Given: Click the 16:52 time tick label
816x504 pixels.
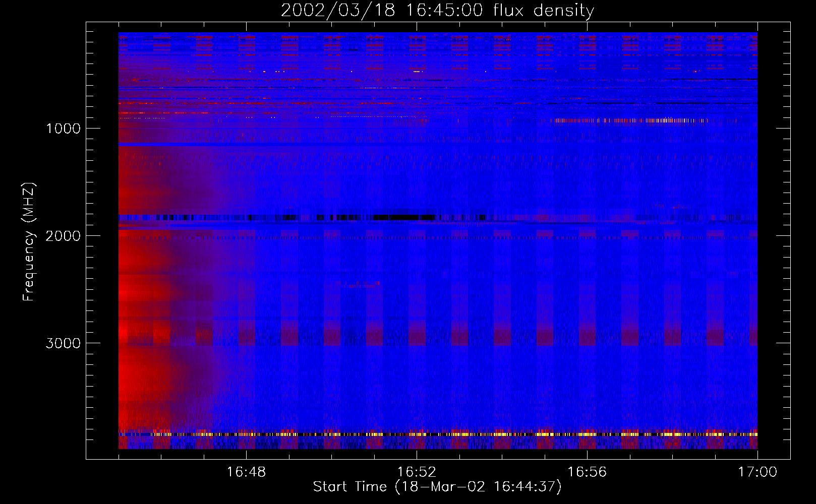Looking at the screenshot, I should (x=417, y=472).
